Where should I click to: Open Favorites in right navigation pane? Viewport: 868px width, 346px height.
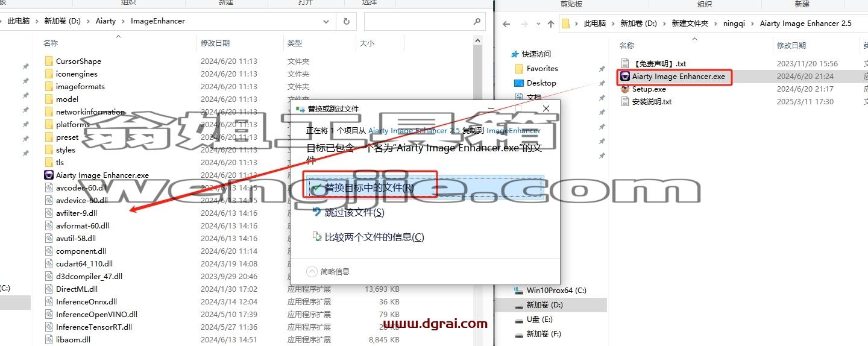[542, 69]
